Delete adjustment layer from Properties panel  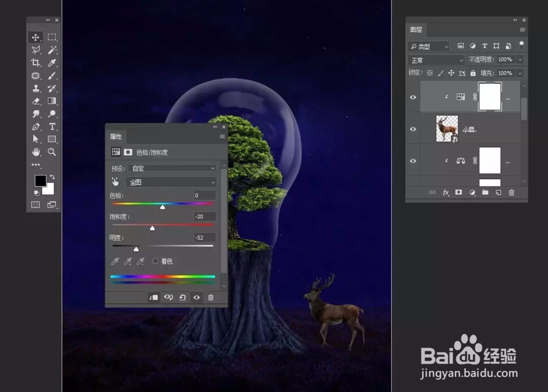click(211, 298)
